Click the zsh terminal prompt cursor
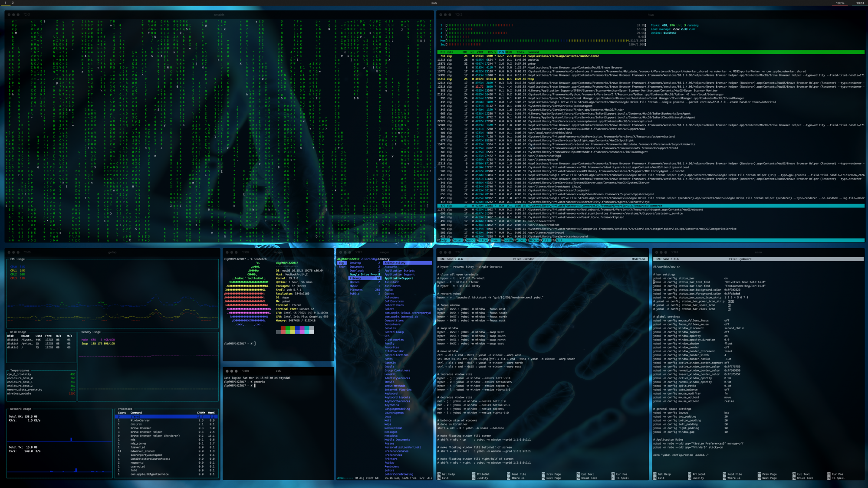 click(255, 386)
